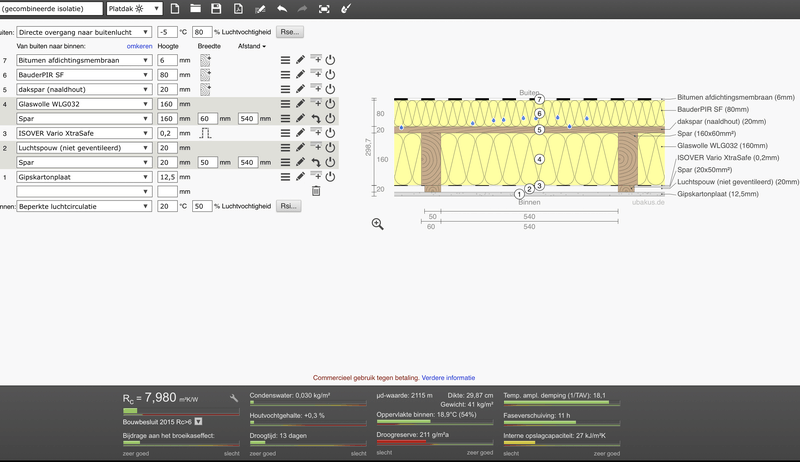Click the BauderPIR SF height field 80
Image resolution: width=800 pixels, height=462 pixels.
(x=167, y=75)
